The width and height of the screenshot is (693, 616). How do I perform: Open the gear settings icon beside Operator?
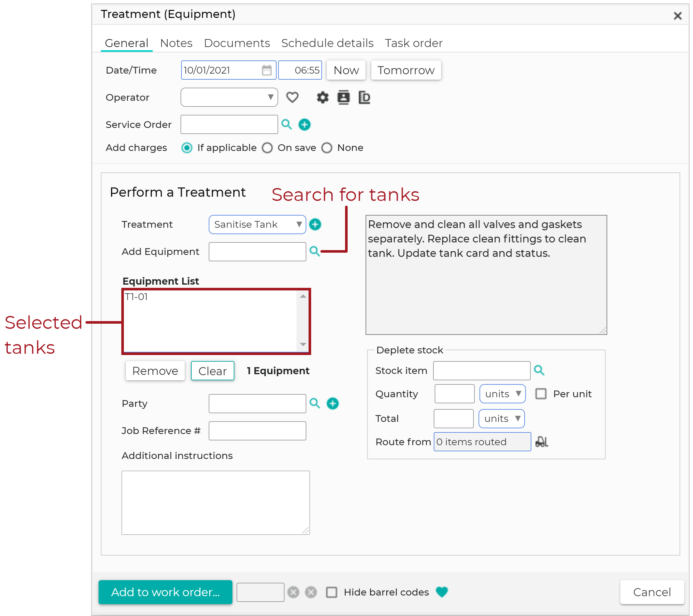322,98
